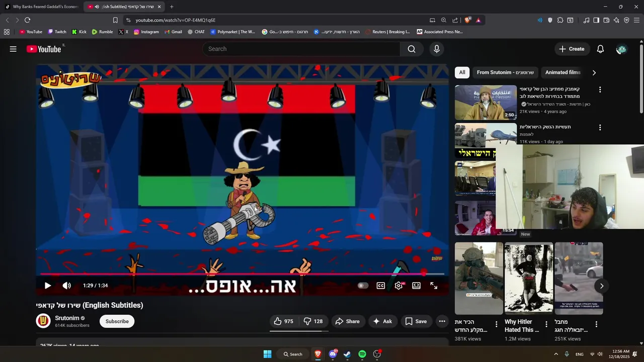
Task: Bookmark this page with the bookmark icon
Action: 115,20
